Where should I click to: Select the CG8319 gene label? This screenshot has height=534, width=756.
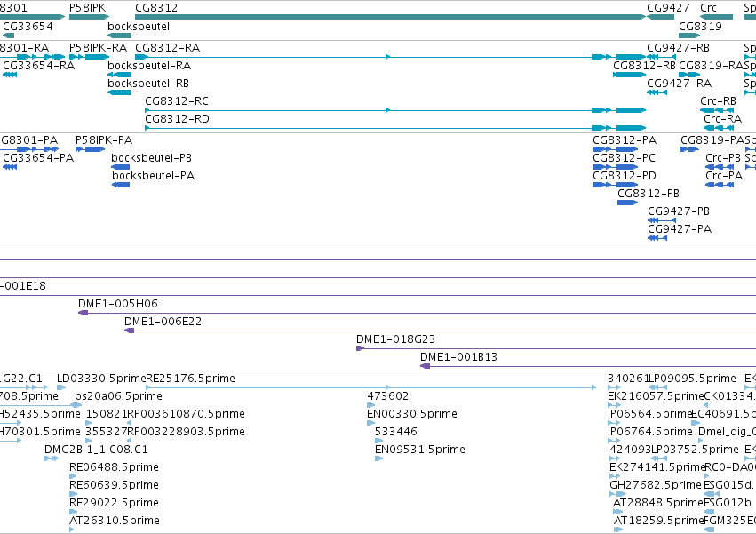click(700, 26)
